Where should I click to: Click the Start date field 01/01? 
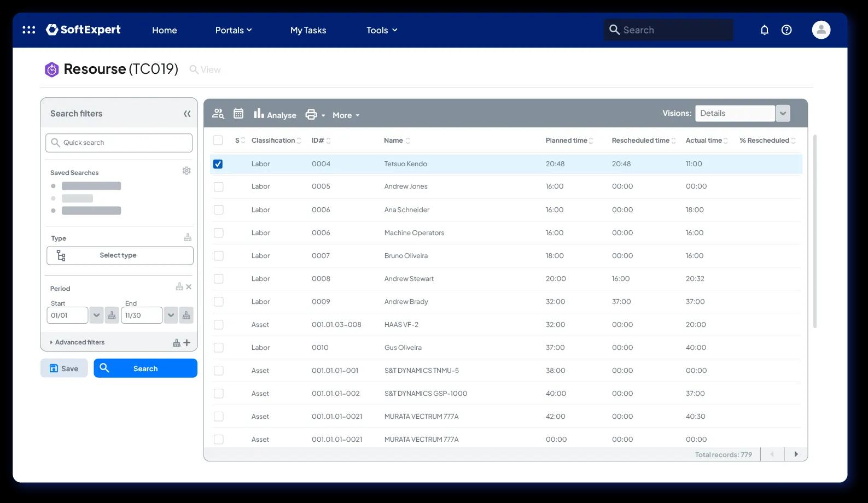[x=67, y=315]
